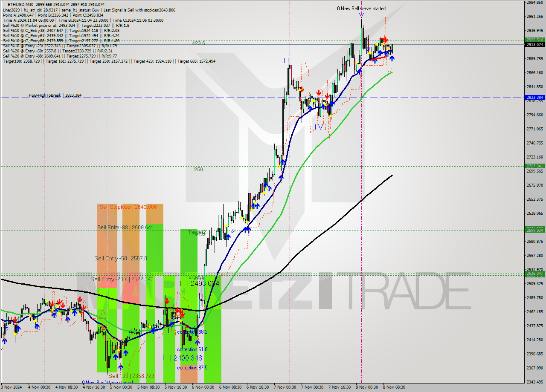Screen dimensions: 546x392
Task: Select the 2866.160 price axis value
Action: [534, 73]
